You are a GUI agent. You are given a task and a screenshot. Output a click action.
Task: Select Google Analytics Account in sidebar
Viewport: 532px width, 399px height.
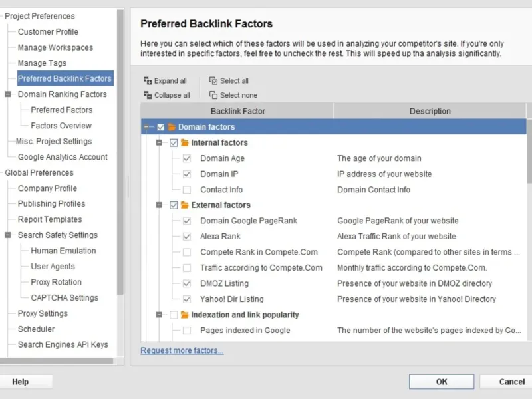(x=63, y=157)
